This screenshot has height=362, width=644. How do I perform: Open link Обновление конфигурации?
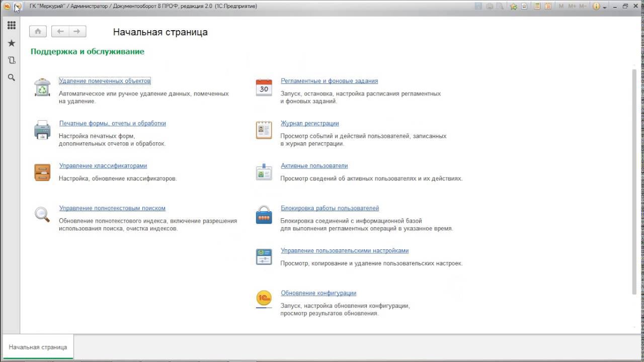318,293
